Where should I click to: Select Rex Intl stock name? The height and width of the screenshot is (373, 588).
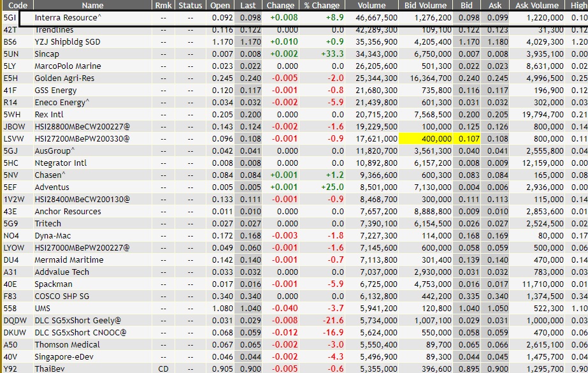point(49,115)
